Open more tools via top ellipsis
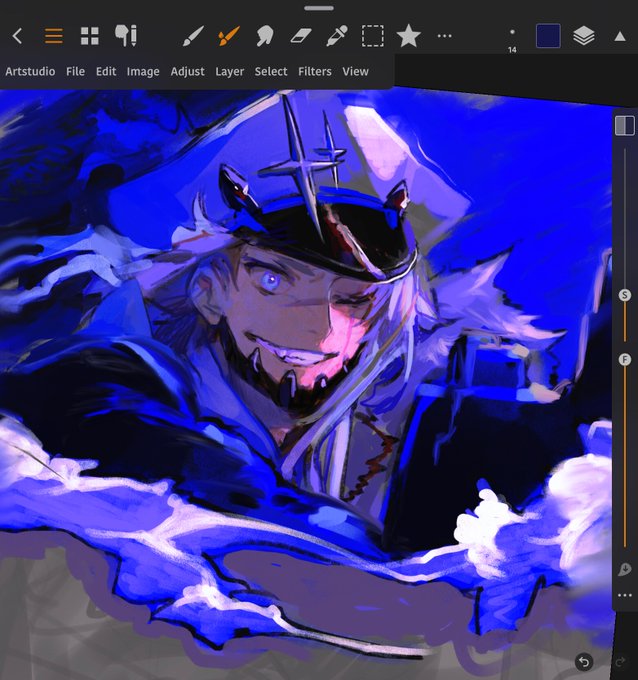Screen dimensions: 638x680 coord(445,36)
